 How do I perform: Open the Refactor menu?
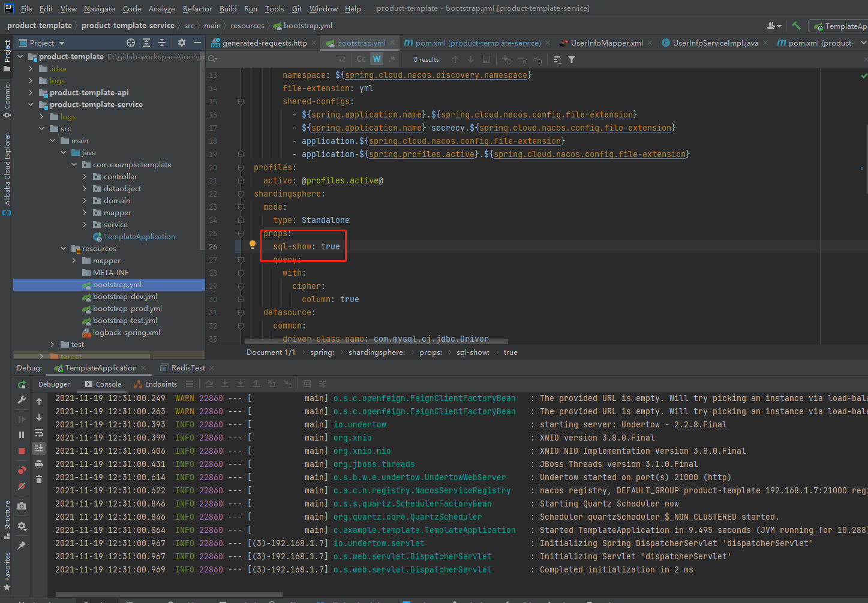[x=197, y=8]
